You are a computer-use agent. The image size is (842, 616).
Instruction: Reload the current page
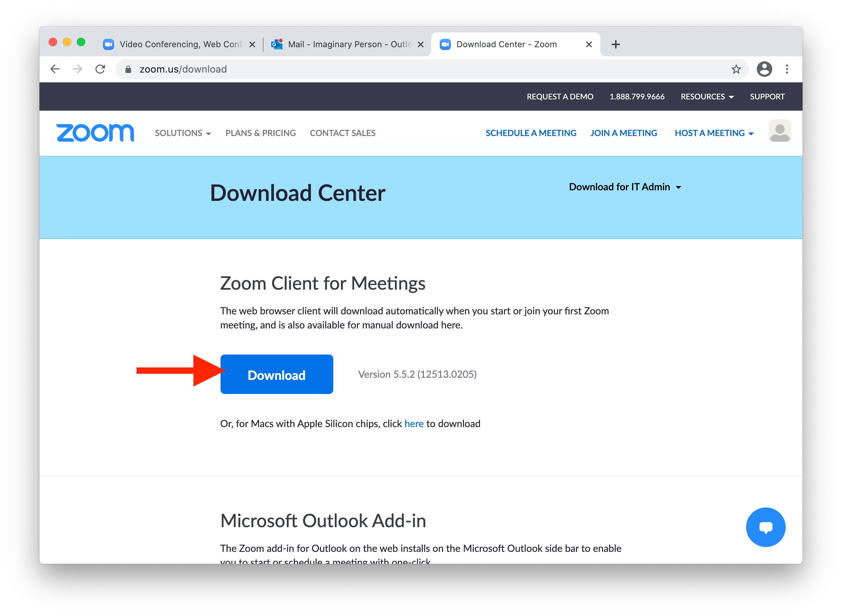point(100,69)
